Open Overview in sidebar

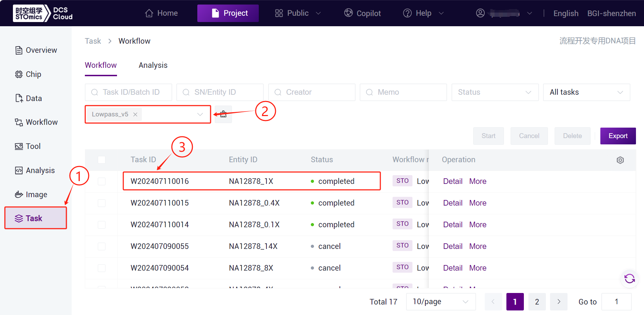pyautogui.click(x=36, y=50)
